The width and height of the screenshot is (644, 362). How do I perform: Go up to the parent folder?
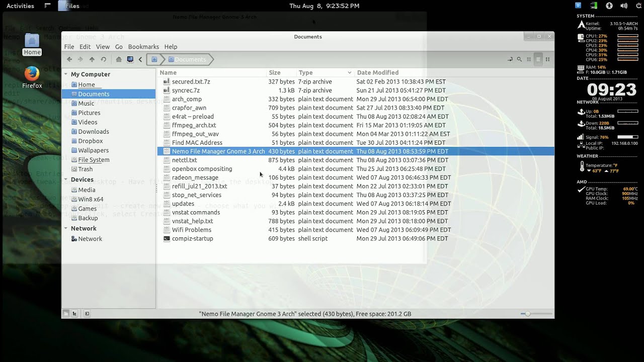92,59
